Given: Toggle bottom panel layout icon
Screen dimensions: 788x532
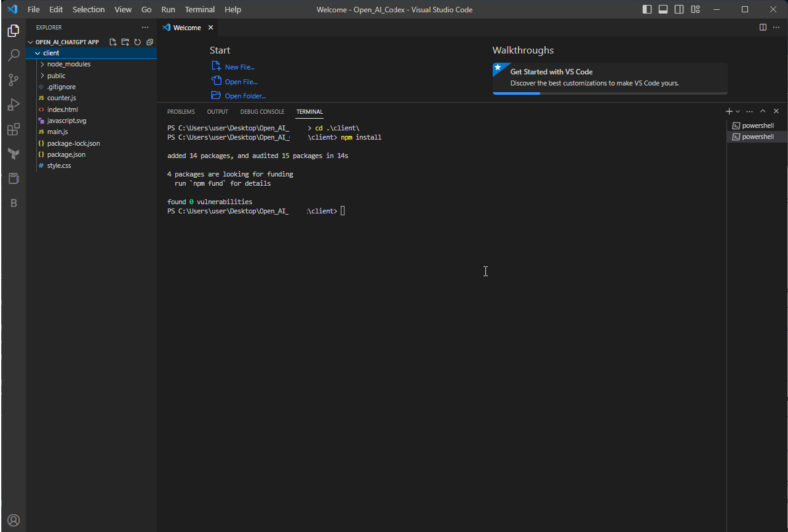Looking at the screenshot, I should coord(663,9).
